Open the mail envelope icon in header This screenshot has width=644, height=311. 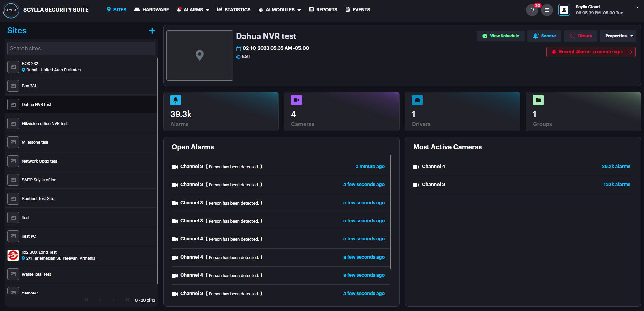(x=547, y=10)
